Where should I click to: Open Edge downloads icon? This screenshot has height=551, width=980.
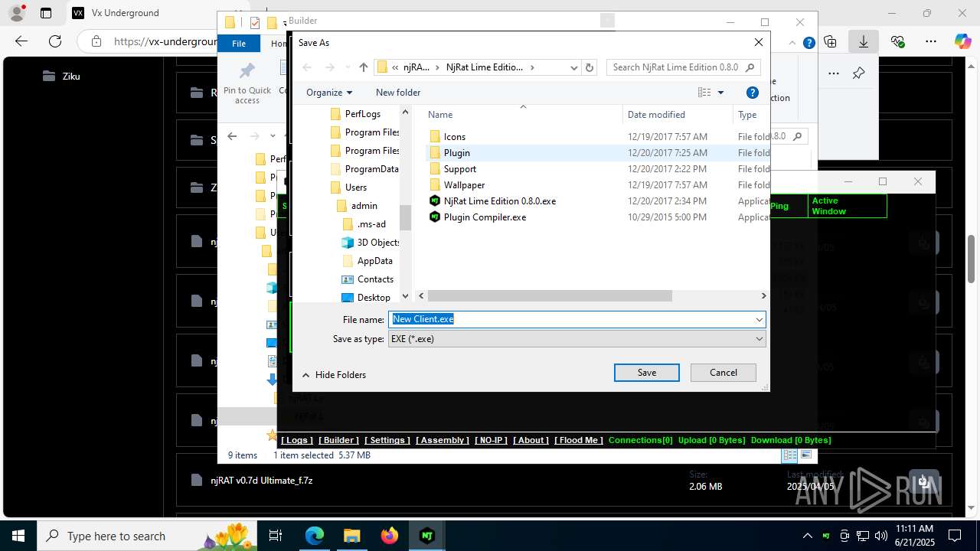[x=864, y=41]
